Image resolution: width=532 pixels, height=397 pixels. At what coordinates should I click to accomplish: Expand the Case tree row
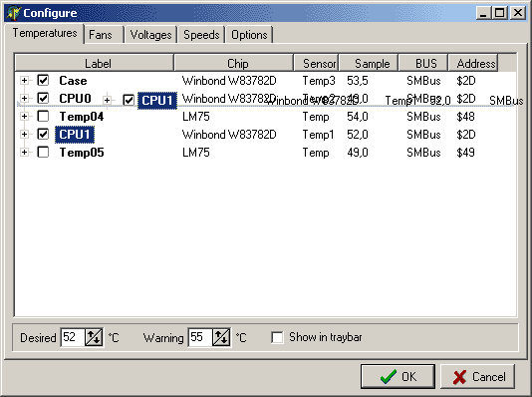tap(24, 81)
